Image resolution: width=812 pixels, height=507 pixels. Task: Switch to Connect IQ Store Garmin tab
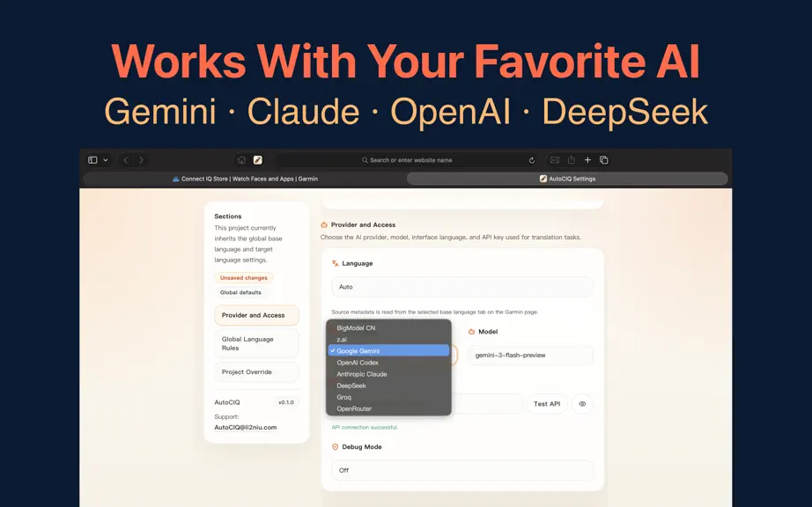coord(245,179)
